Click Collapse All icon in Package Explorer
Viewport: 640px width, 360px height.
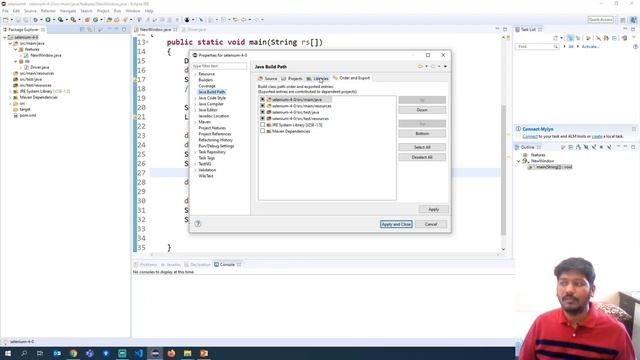[x=82, y=29]
